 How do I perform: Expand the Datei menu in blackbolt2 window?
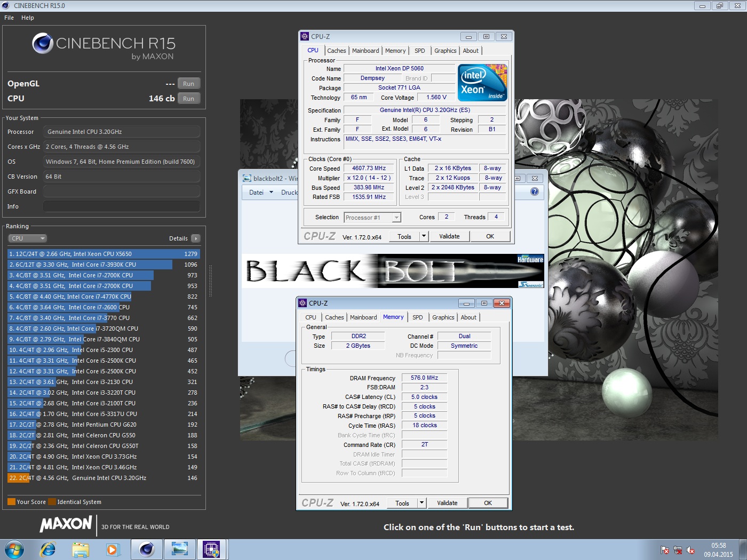(x=261, y=193)
